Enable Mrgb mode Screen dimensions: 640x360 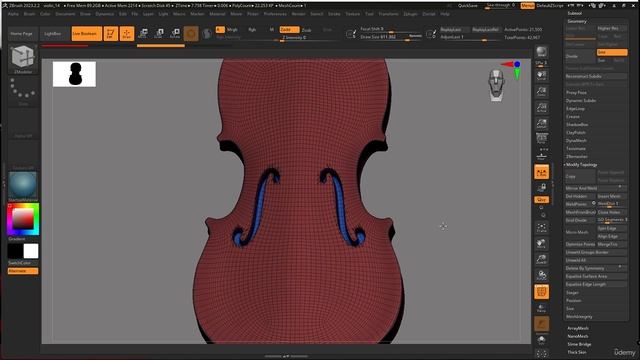[x=232, y=30]
